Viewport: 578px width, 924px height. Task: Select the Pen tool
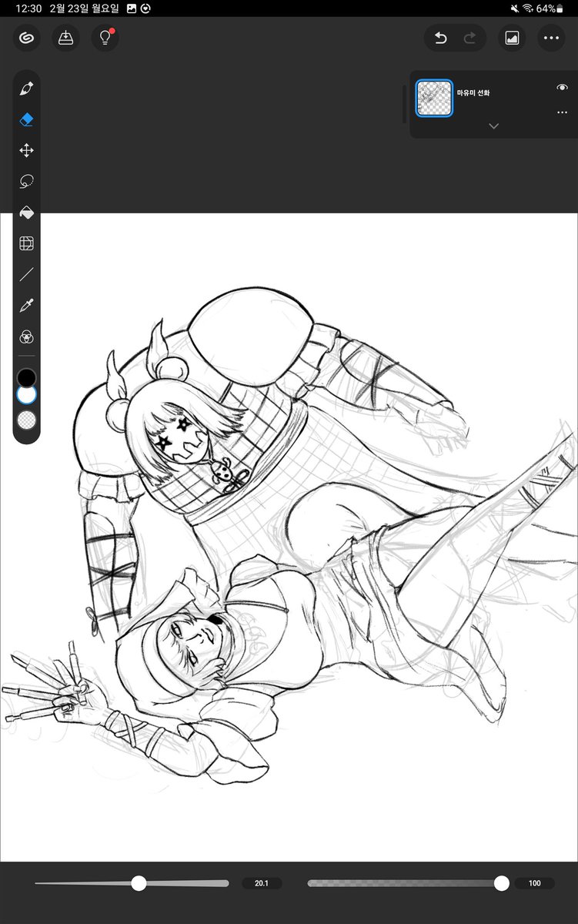click(x=27, y=89)
